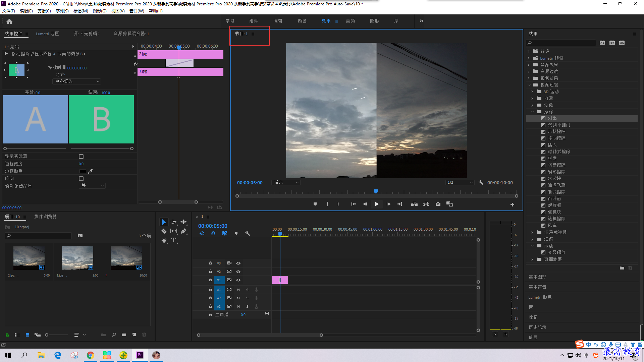
Task: Open the 窗口(W) menu
Action: [137, 11]
